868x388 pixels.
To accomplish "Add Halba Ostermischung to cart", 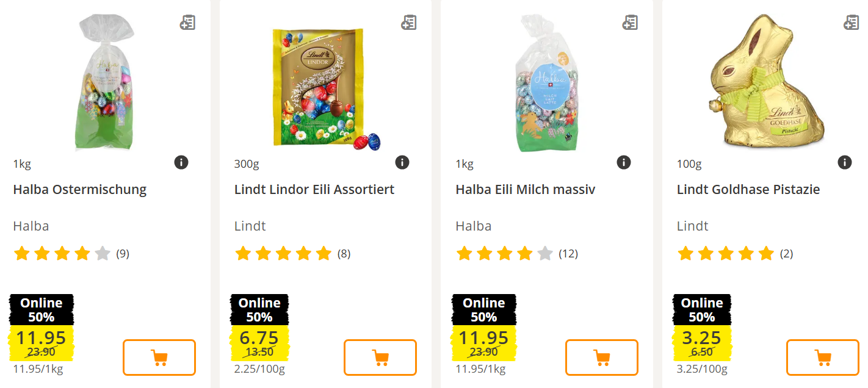I will point(159,357).
